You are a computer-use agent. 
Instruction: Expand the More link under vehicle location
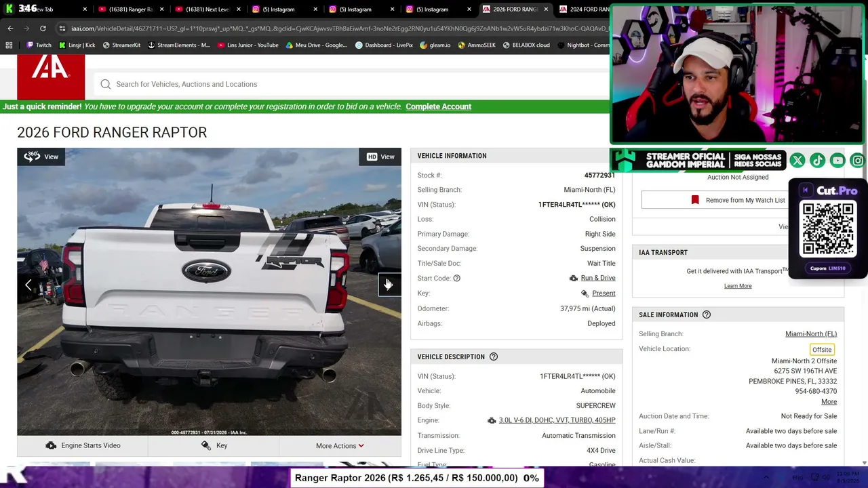tap(829, 401)
